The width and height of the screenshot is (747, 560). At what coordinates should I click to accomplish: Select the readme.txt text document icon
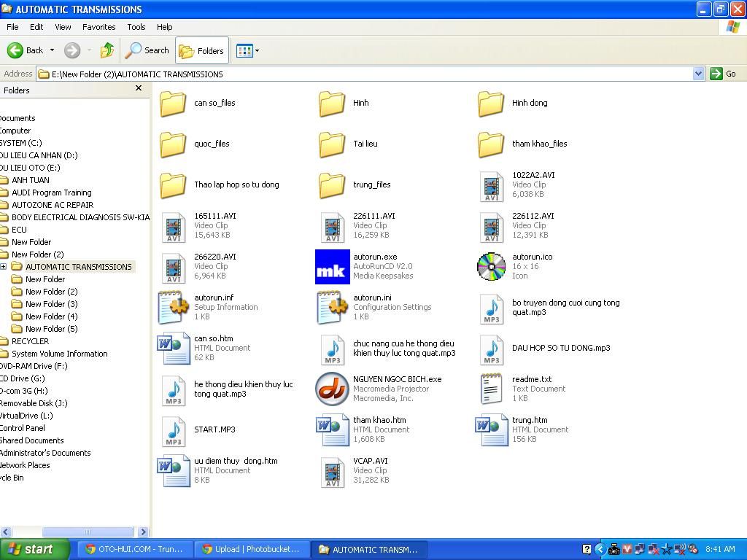[x=491, y=389]
